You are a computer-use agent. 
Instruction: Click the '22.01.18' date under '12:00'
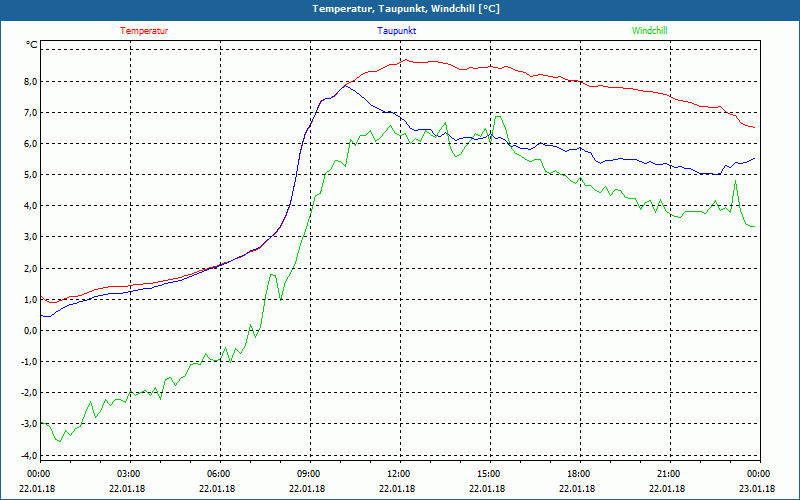click(397, 489)
